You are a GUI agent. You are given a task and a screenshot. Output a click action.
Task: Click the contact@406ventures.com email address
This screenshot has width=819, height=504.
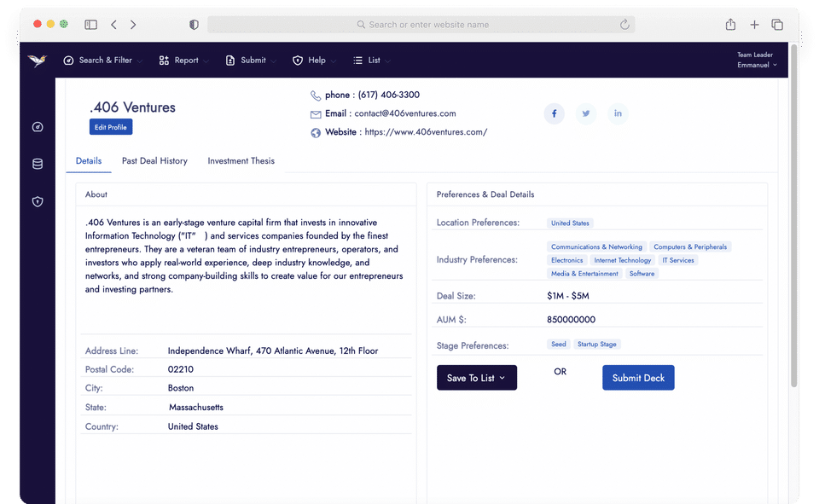405,113
